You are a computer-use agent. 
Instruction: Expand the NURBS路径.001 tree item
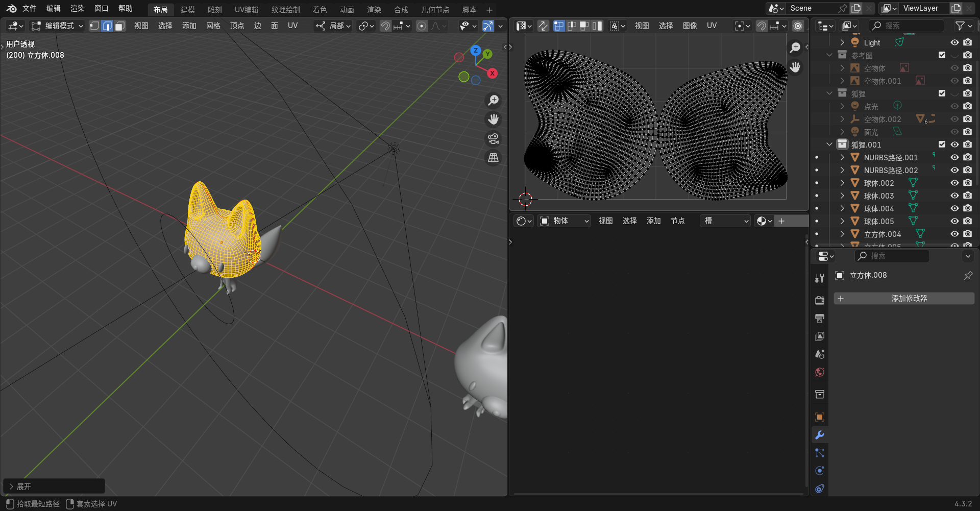tap(842, 157)
